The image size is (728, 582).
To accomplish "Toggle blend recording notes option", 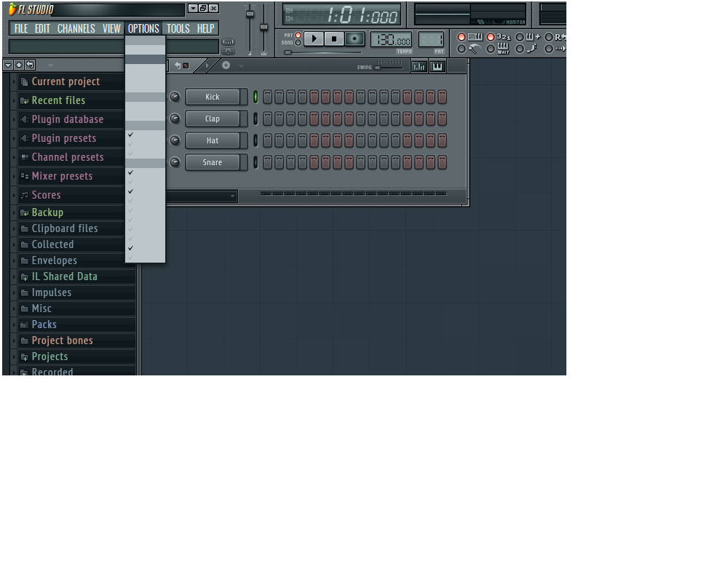I will [520, 37].
